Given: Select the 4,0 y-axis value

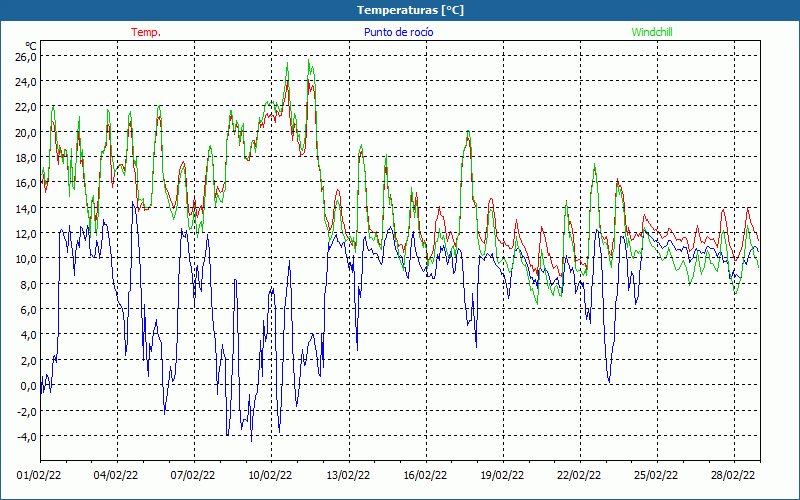Looking at the screenshot, I should 29,335.
